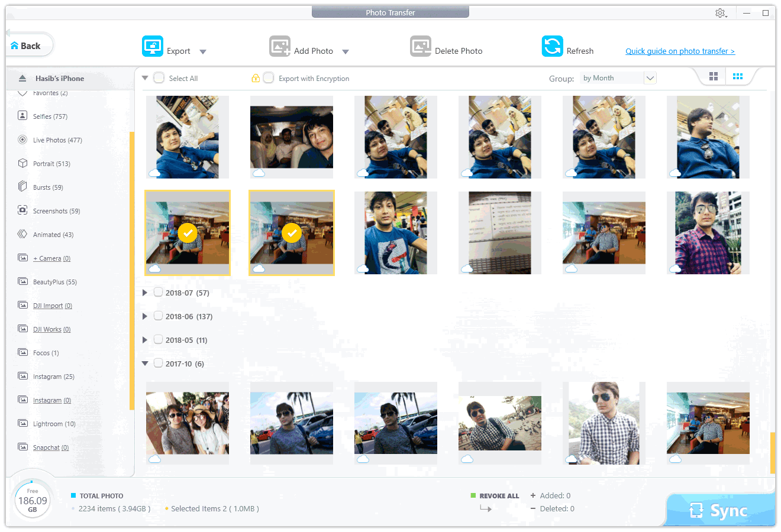Expand the 2018-07 photo group

tap(145, 293)
